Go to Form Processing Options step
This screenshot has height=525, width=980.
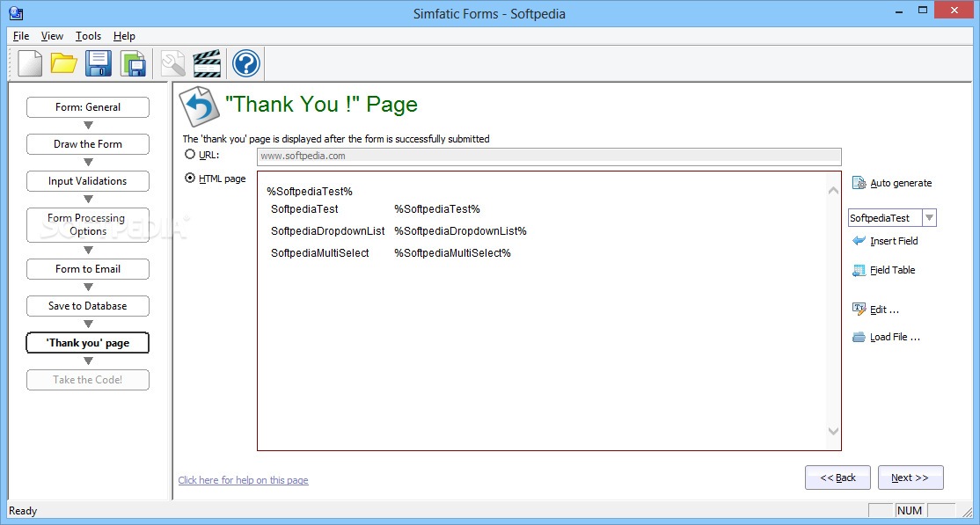[88, 225]
